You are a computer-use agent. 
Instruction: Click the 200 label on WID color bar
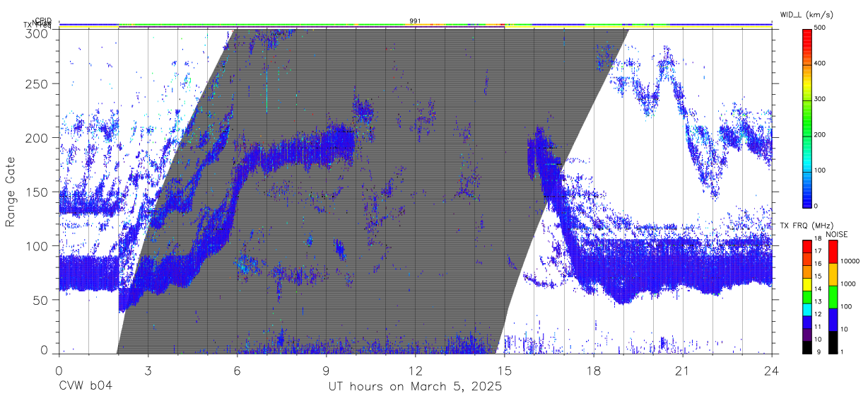[820, 134]
